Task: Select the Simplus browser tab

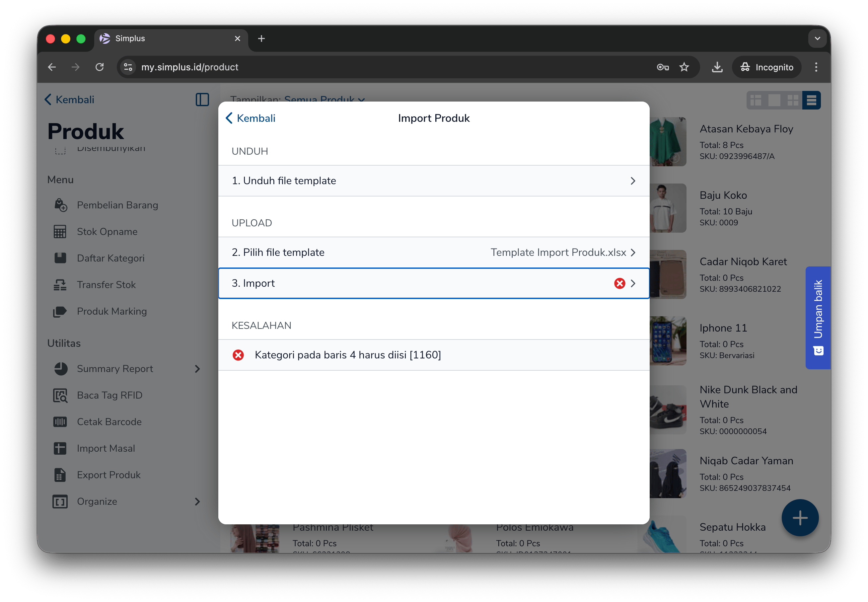Action: (171, 38)
